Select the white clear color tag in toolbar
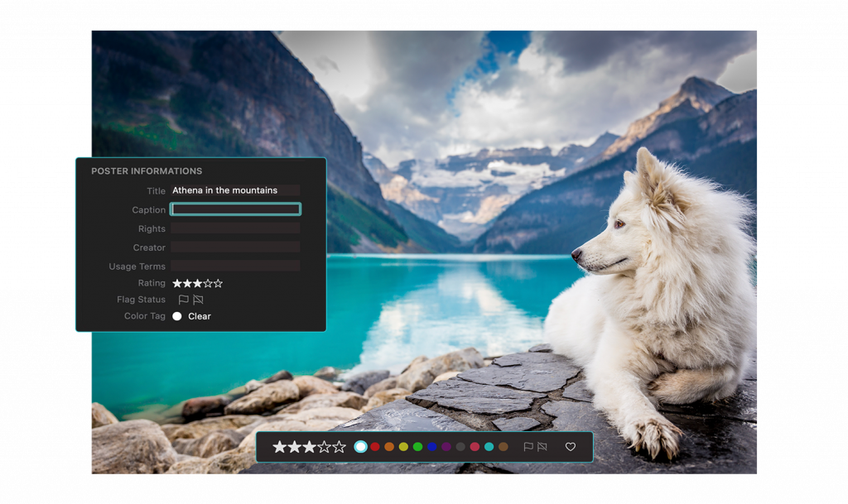848x504 pixels. coord(361,447)
